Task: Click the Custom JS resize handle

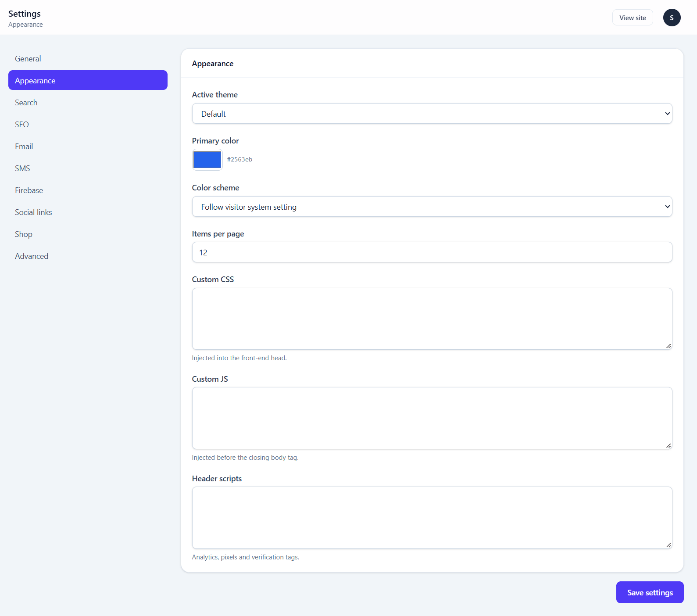Action: coord(668,446)
